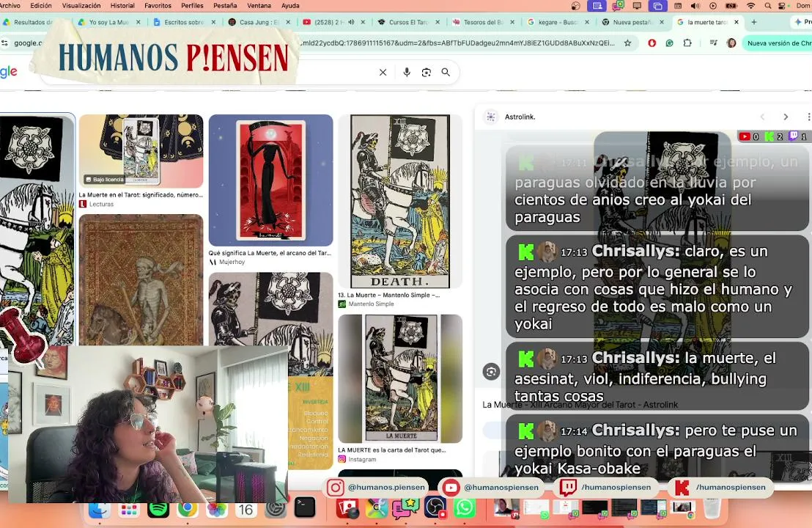Viewport: 812px width, 528px height.
Task: Open OBS Studio from the dock
Action: tap(435, 507)
